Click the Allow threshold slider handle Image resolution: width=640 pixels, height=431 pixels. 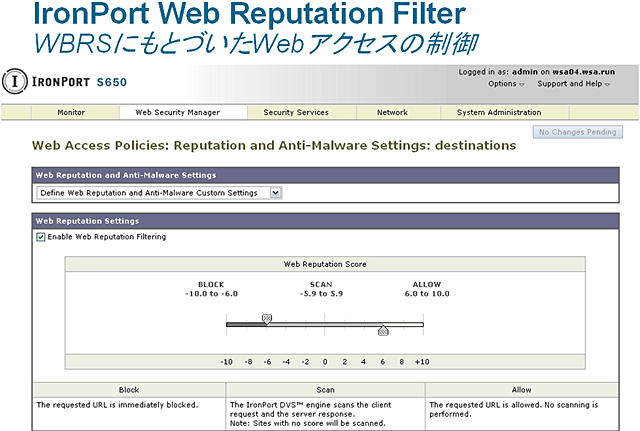pos(383,329)
